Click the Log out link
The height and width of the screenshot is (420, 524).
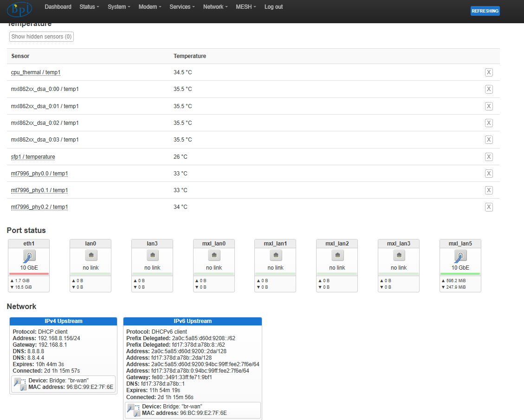pyautogui.click(x=273, y=7)
